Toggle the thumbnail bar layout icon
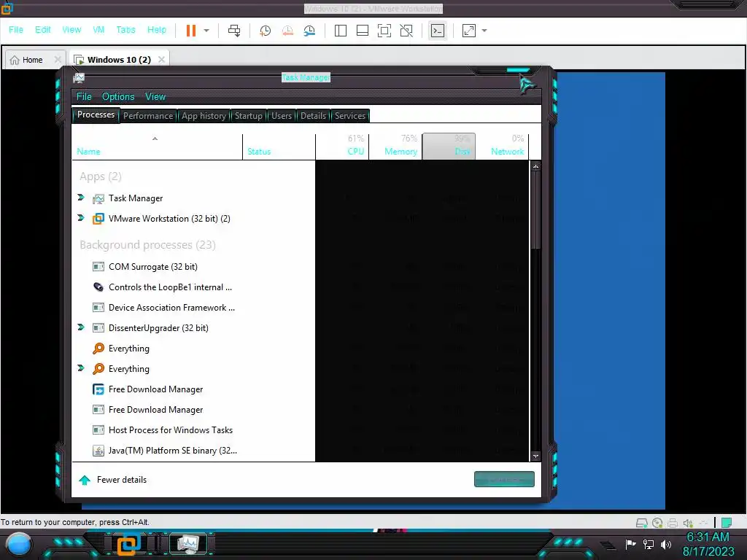The image size is (747, 560). pyautogui.click(x=362, y=31)
